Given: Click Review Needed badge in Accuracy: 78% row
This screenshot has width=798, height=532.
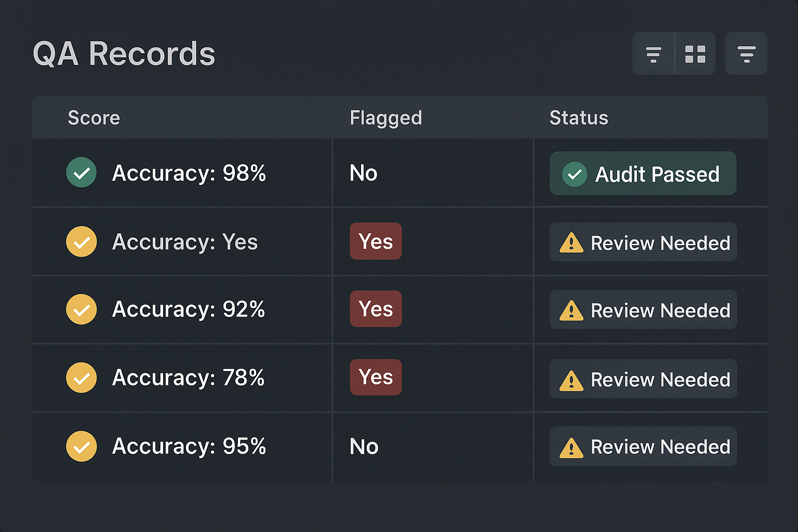Looking at the screenshot, I should click(643, 379).
